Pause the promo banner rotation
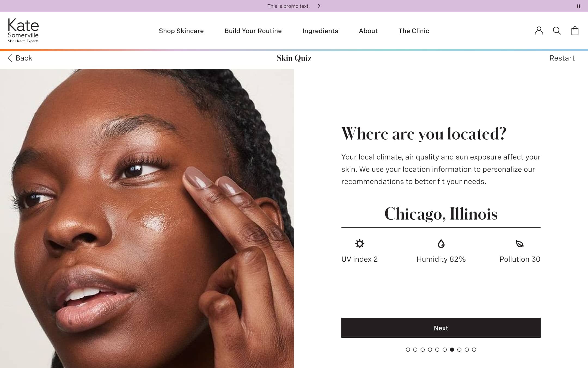 [x=578, y=6]
